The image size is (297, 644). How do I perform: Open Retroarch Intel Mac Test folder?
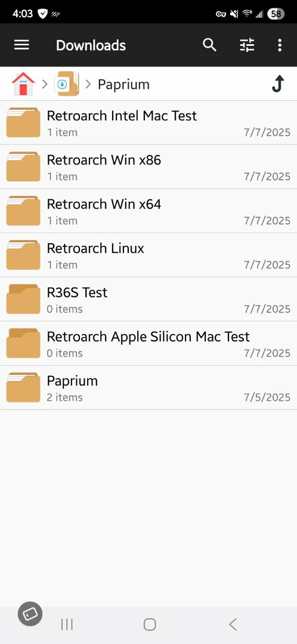pos(148,122)
